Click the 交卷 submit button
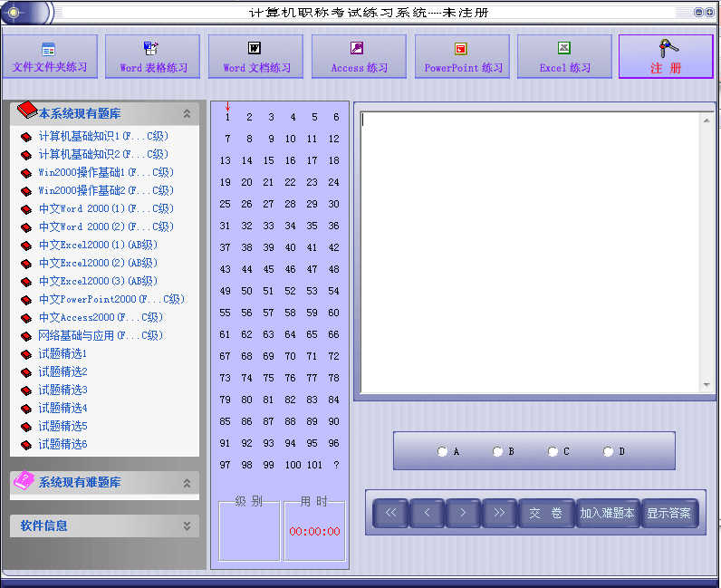The height and width of the screenshot is (588, 721). (545, 513)
